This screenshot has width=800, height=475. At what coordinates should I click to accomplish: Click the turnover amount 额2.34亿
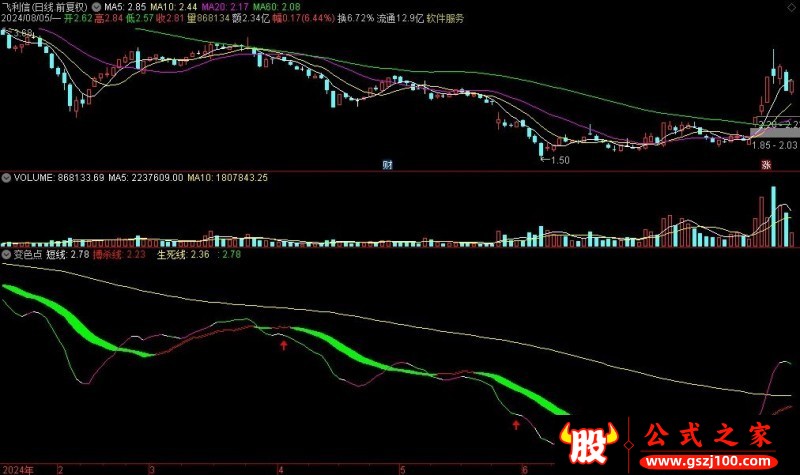click(x=251, y=18)
